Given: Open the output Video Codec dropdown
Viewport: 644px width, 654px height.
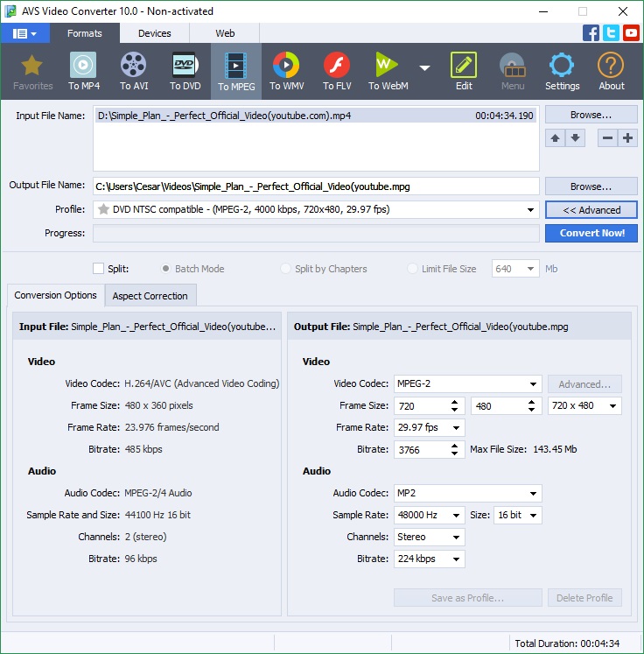Looking at the screenshot, I should [x=533, y=384].
